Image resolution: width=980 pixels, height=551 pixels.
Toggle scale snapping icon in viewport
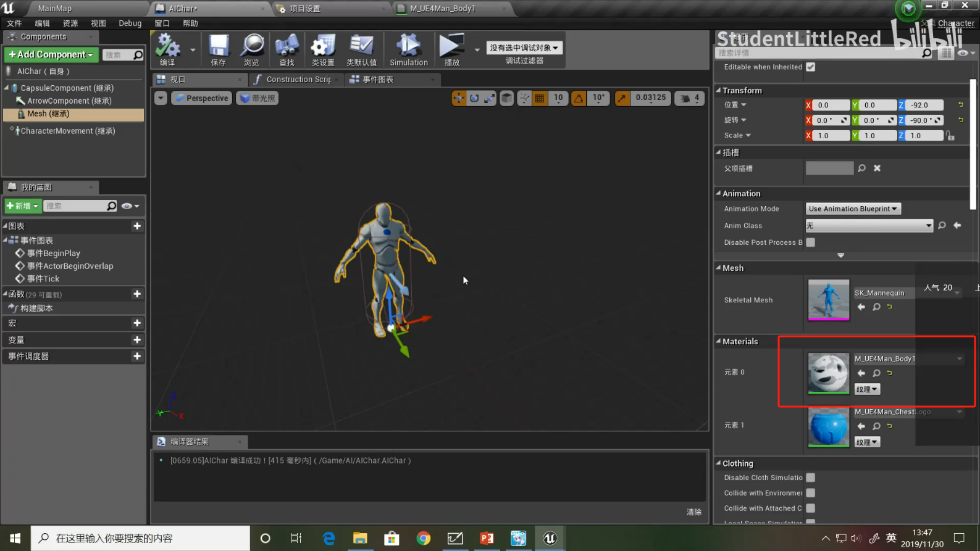[x=622, y=98]
